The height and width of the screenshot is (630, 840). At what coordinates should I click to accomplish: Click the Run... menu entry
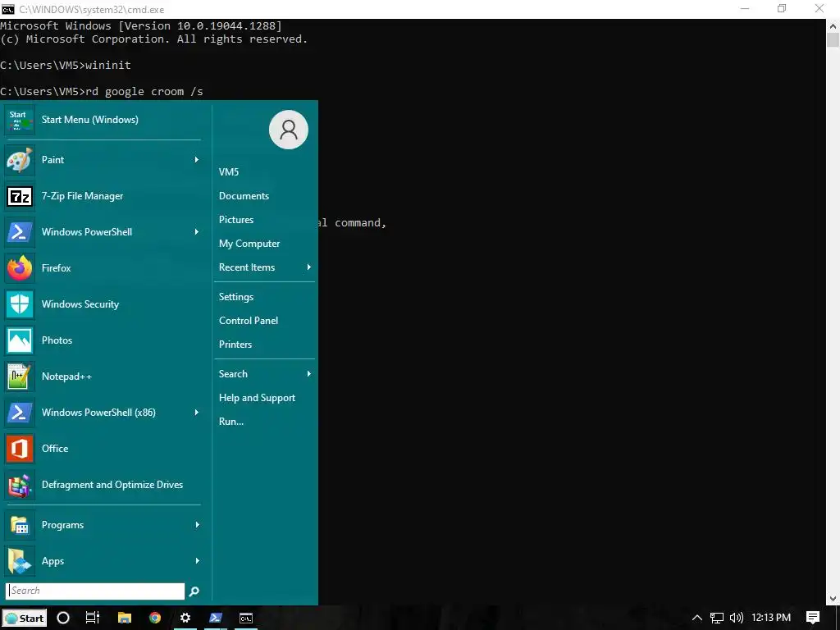[231, 422]
